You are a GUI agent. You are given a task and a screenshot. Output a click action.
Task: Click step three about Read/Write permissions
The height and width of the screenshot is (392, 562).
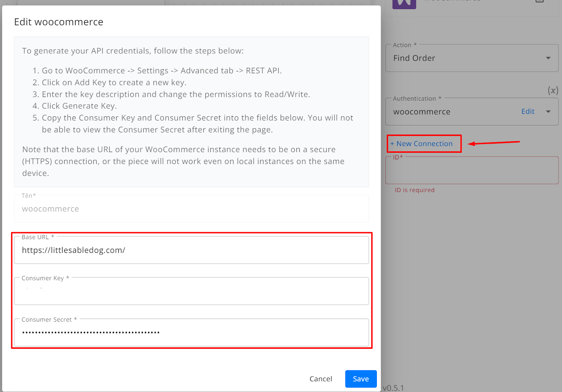(x=176, y=94)
